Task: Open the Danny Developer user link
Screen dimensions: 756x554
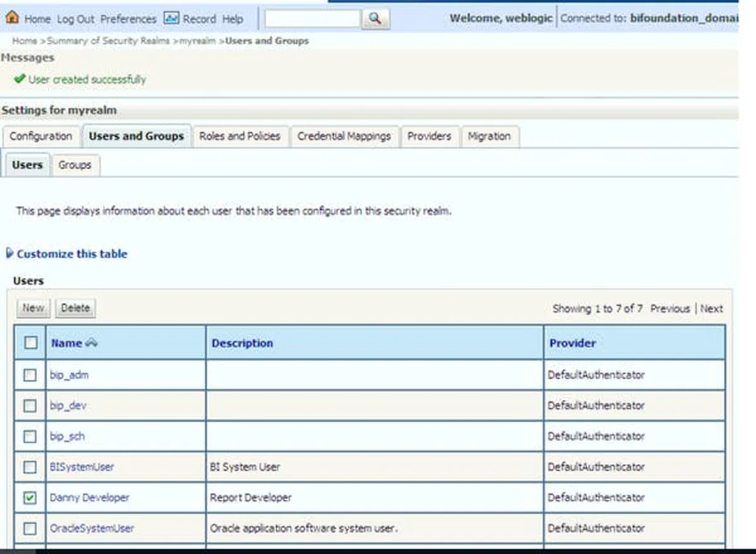Action: [89, 497]
